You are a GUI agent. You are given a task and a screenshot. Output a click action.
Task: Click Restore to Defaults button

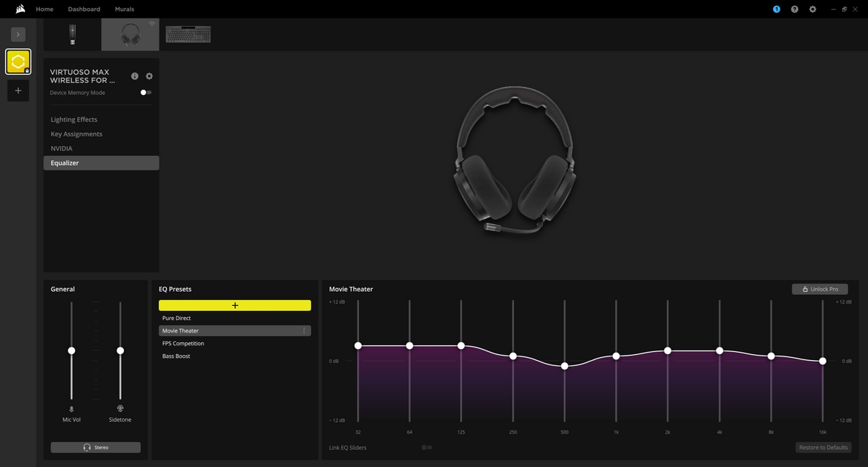(x=823, y=448)
